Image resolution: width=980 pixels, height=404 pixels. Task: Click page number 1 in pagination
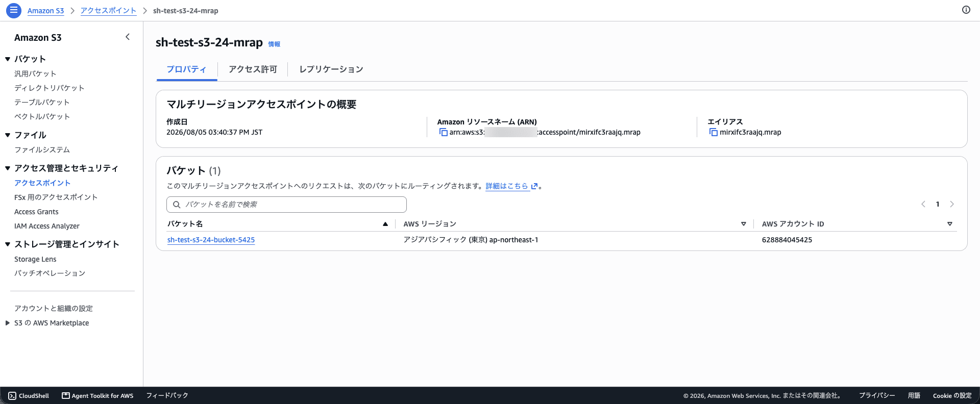tap(938, 204)
